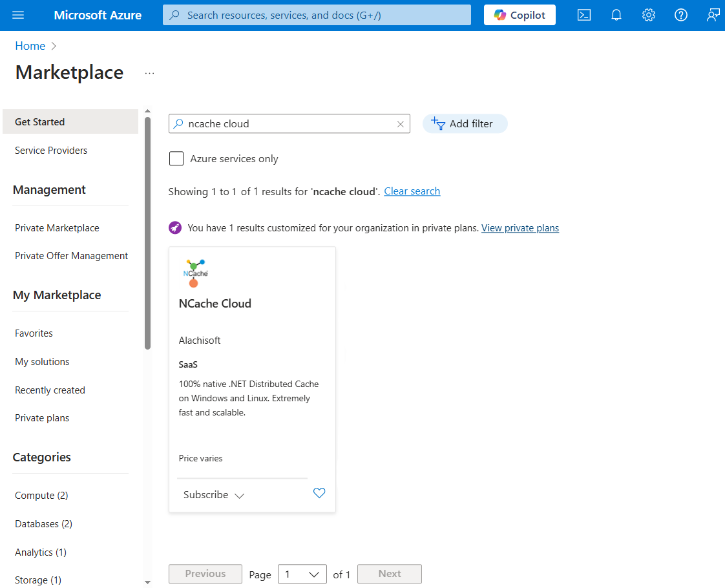Click the SaaS label on the card
725x588 pixels.
[x=188, y=364]
